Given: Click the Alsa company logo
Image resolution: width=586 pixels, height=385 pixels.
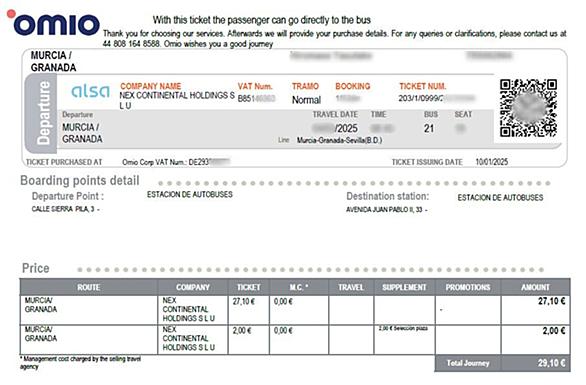Looking at the screenshot, I should (90, 91).
